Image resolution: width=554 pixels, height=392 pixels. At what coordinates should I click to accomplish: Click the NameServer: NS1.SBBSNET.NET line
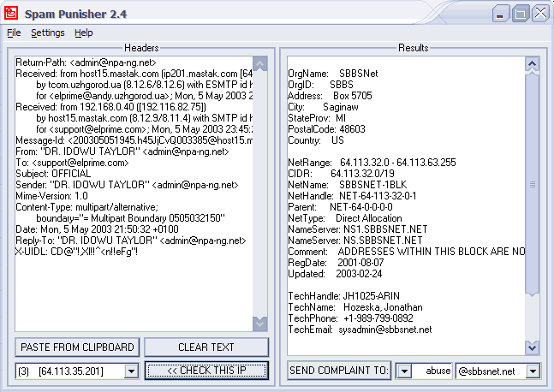(x=358, y=229)
